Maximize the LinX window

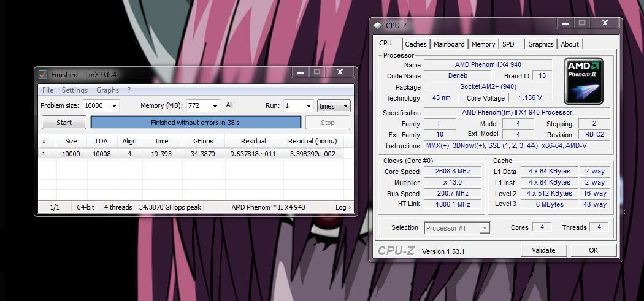click(317, 72)
